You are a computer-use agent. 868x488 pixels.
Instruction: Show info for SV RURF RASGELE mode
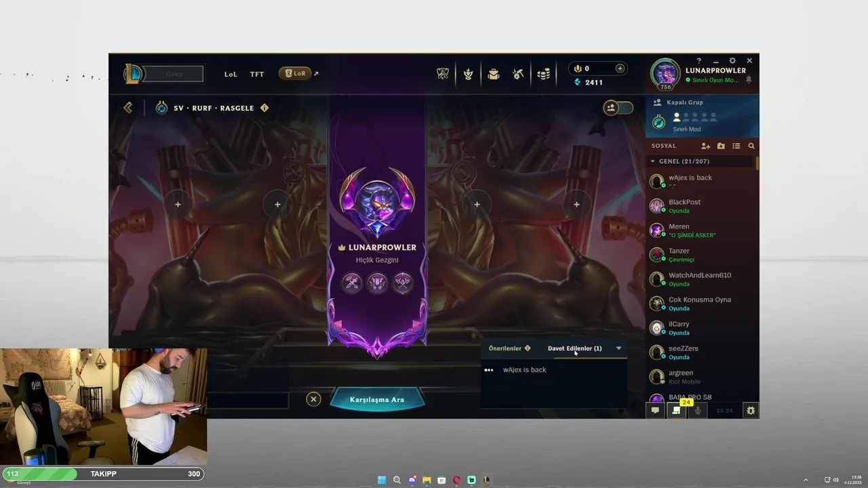point(264,108)
